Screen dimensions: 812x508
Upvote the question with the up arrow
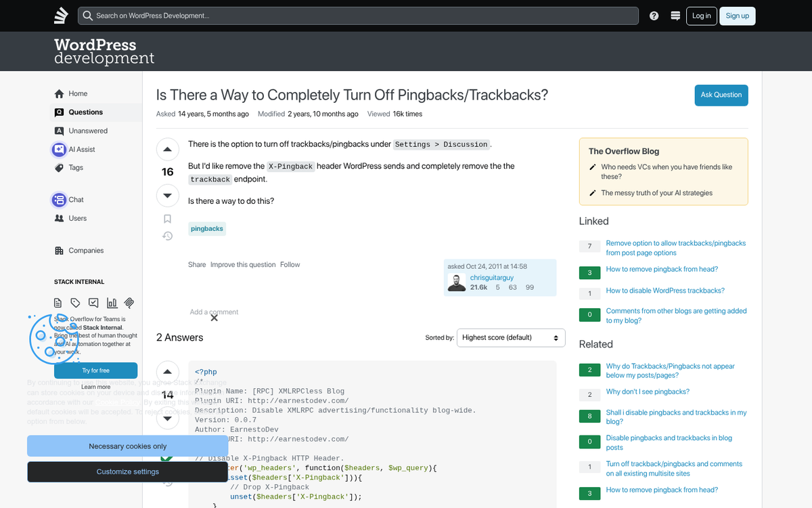point(167,148)
